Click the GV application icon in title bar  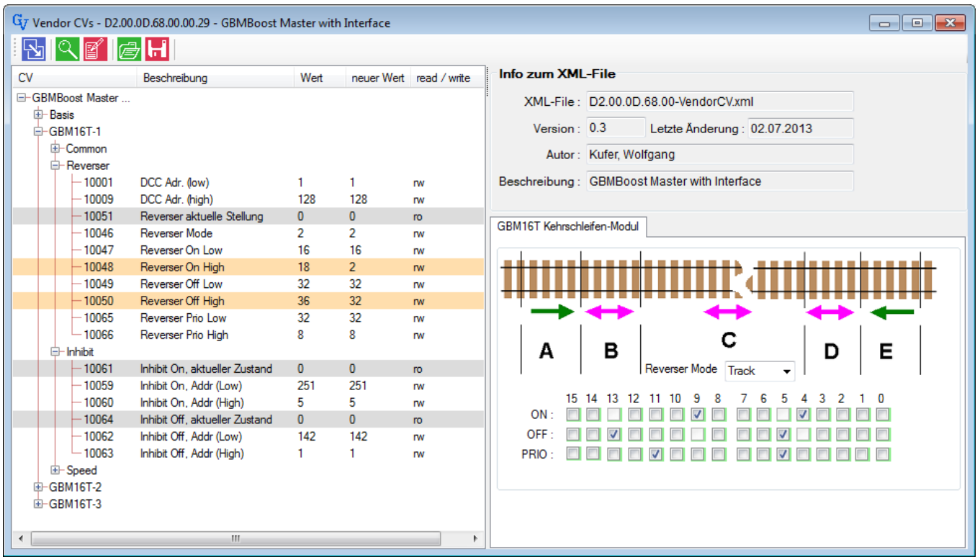point(20,22)
